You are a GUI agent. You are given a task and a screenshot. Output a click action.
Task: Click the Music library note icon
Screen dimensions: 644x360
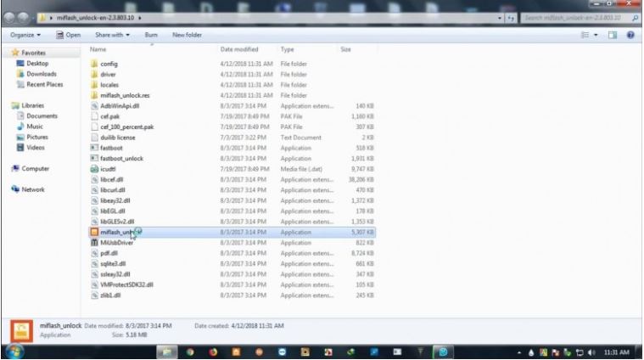20,127
